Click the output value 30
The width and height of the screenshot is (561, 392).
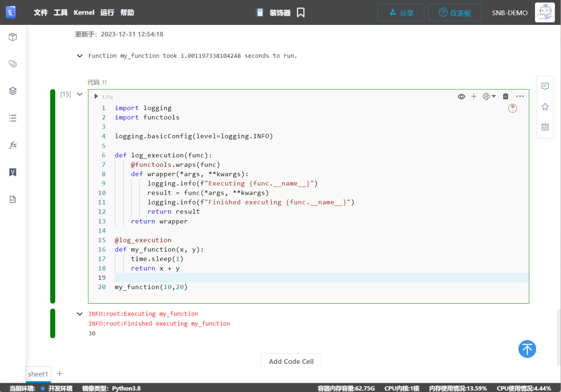(92, 333)
